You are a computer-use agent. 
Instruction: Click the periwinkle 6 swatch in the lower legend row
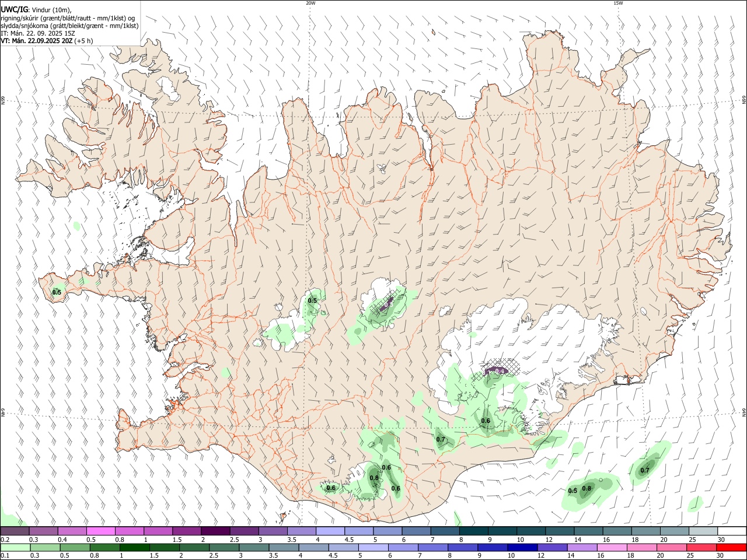tap(403, 547)
